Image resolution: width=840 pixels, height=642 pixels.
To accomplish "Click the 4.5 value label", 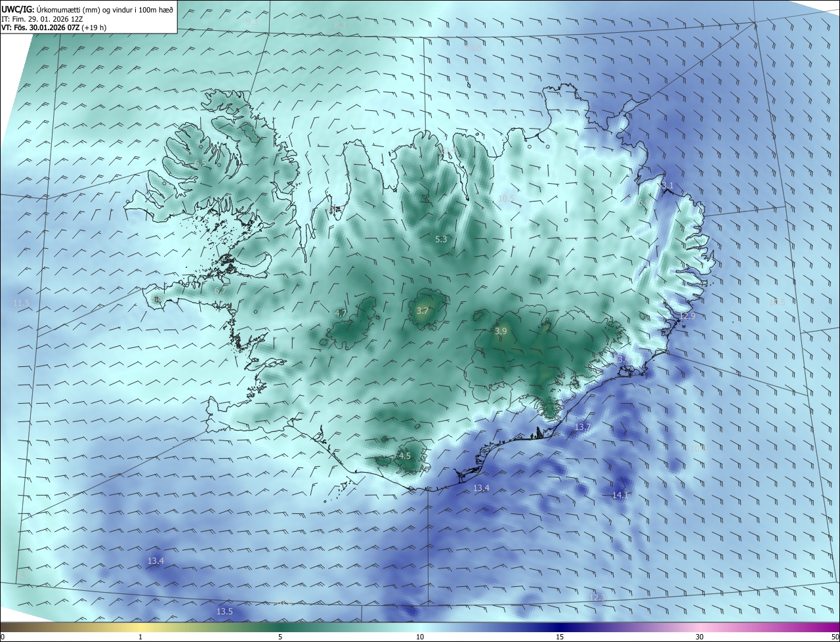I will click(405, 456).
